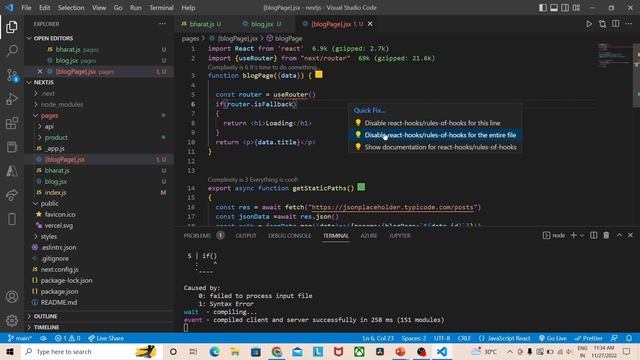Screen dimensions: 640x360
Task: Split the terminal panel
Action: pos(593,236)
